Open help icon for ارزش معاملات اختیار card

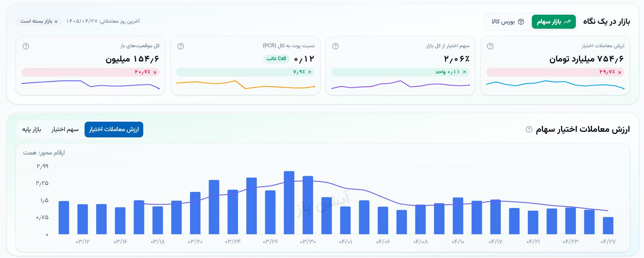click(490, 46)
